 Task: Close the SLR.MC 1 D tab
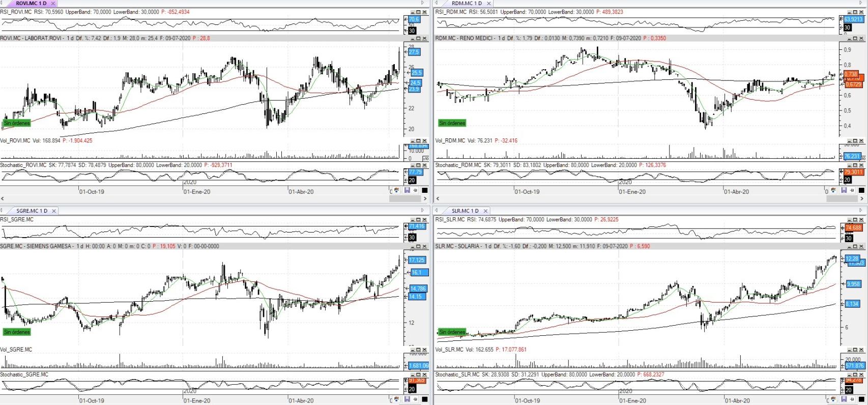485,211
